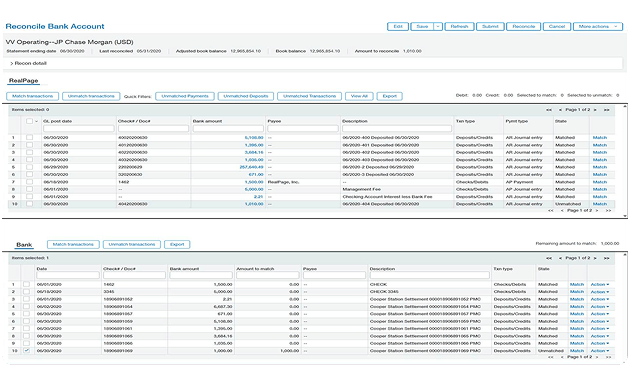Click Match transactions in RealPage section
The width and height of the screenshot is (630, 388).
coord(33,96)
